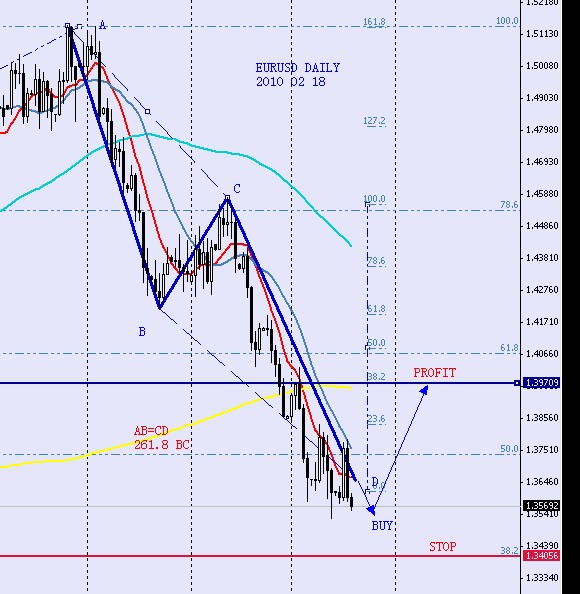Click the red 261.8 BC annotation
580x594 pixels.
pyautogui.click(x=162, y=444)
